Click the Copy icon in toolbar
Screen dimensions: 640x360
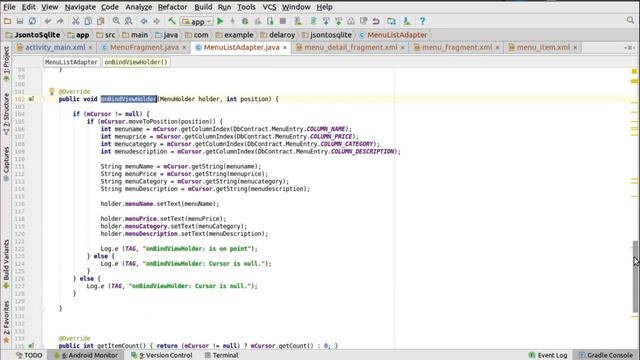[88, 21]
